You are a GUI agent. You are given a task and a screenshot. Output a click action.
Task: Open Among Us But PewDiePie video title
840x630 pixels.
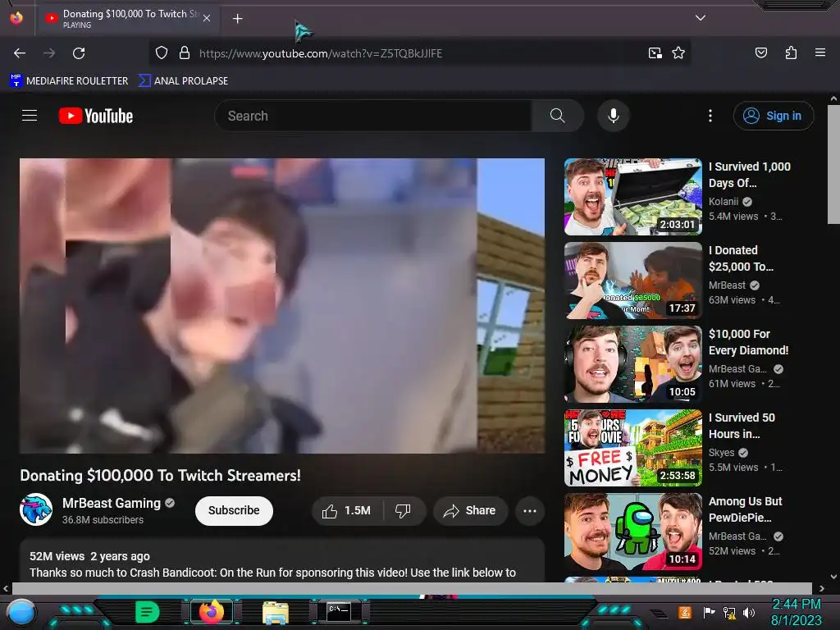point(746,509)
